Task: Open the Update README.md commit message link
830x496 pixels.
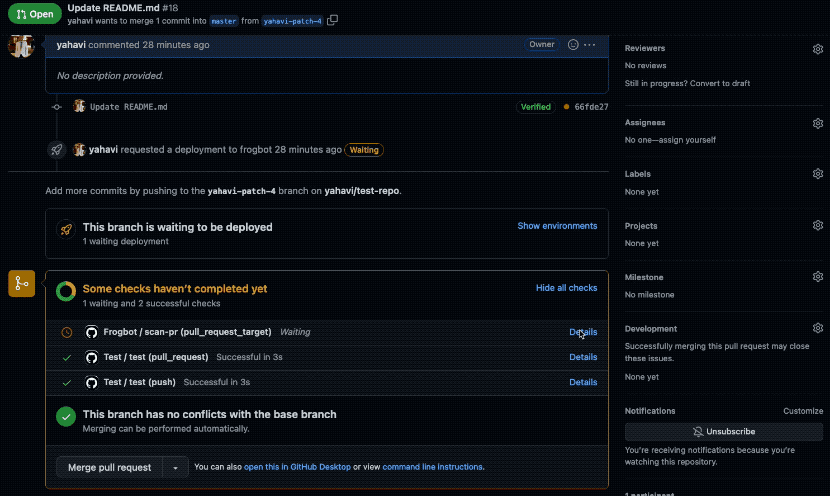Action: click(129, 107)
